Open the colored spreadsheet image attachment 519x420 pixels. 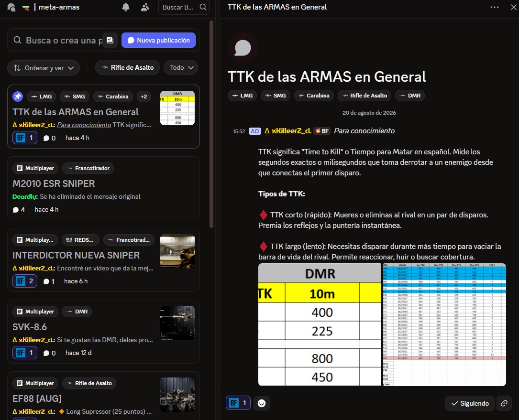444,324
